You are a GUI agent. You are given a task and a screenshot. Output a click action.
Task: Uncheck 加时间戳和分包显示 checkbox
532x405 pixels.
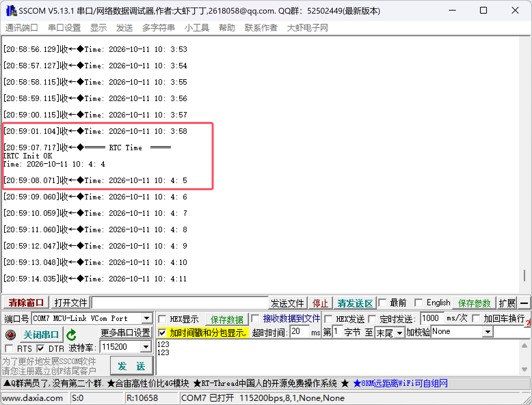(162, 332)
